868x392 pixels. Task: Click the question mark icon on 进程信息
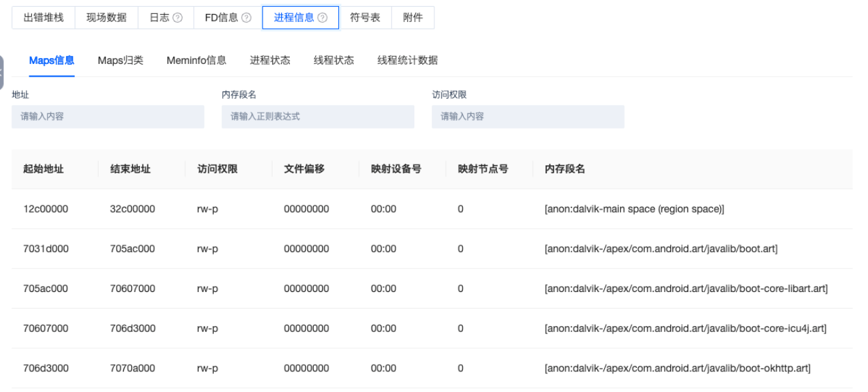[x=322, y=18]
